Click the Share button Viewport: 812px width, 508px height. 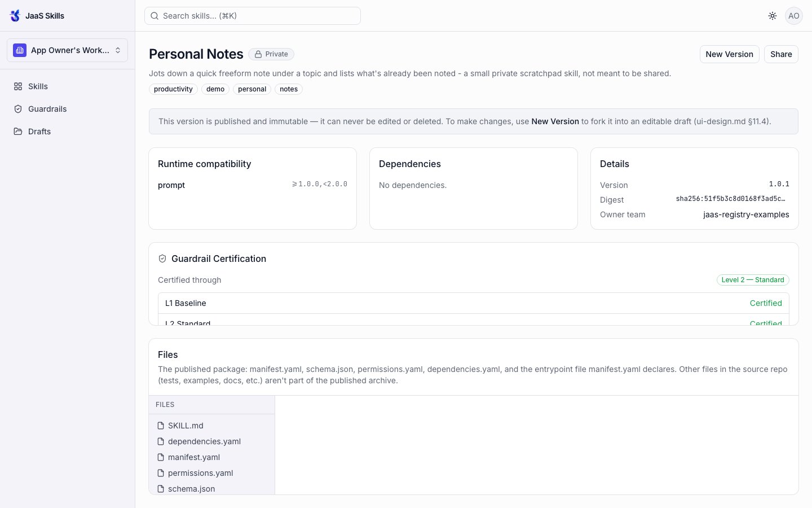(x=781, y=54)
